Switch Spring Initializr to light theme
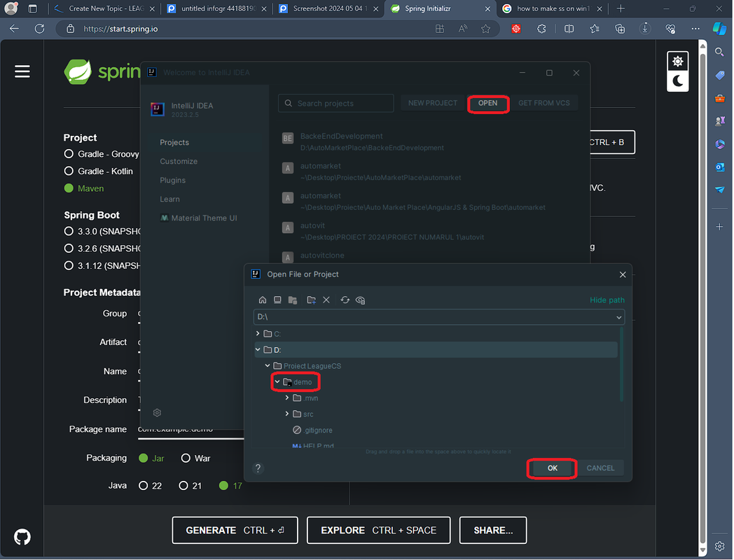 click(x=677, y=62)
